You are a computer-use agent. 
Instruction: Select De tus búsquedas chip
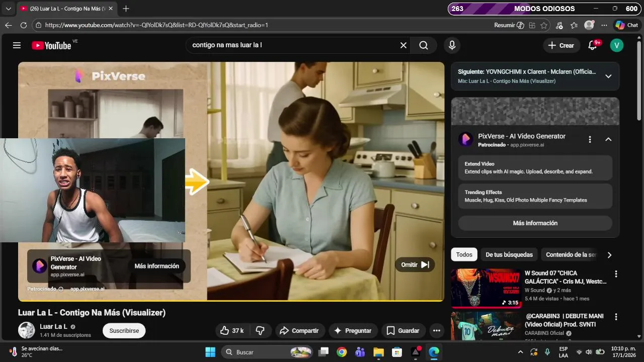[509, 255]
